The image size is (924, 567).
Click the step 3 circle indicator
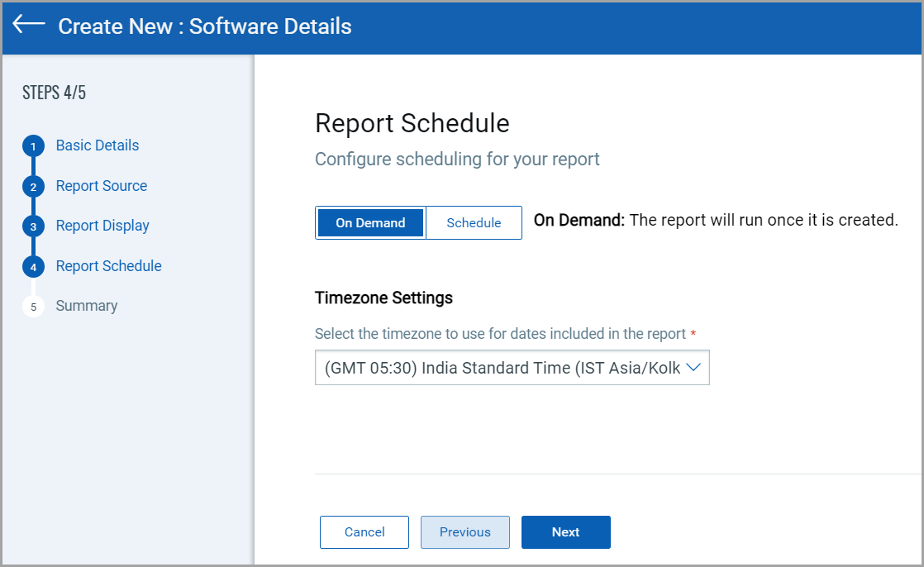[33, 226]
